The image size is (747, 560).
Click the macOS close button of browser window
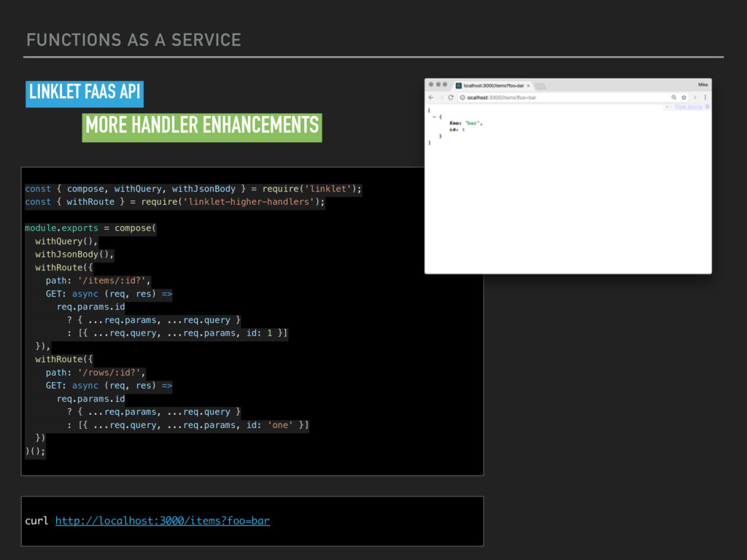coord(430,85)
